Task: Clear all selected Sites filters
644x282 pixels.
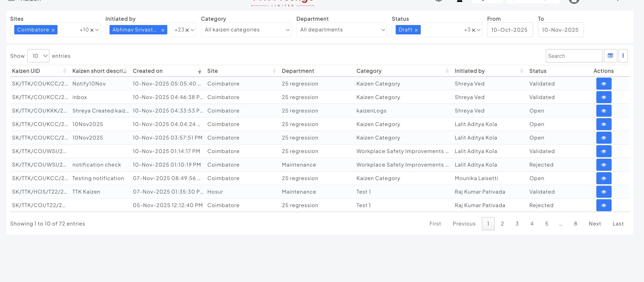Action: pos(92,30)
